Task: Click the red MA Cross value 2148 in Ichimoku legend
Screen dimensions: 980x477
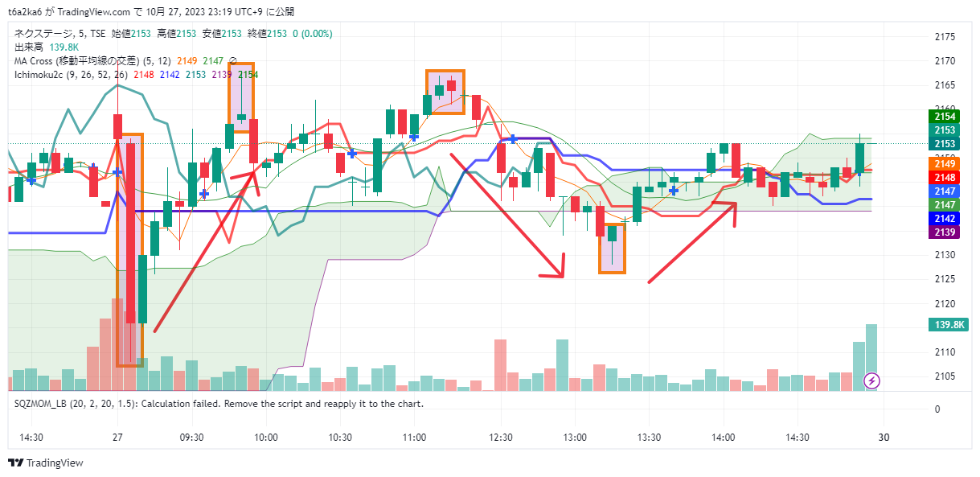Action: point(145,74)
